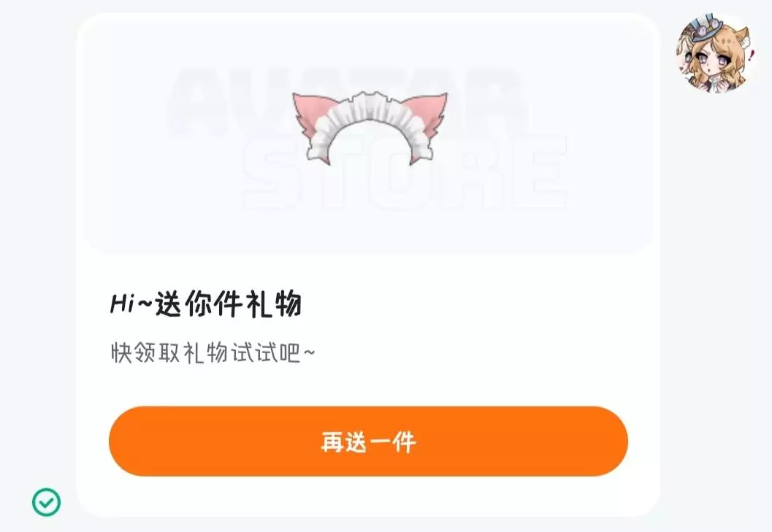Click the faint AVATAR watermark text

345,101
